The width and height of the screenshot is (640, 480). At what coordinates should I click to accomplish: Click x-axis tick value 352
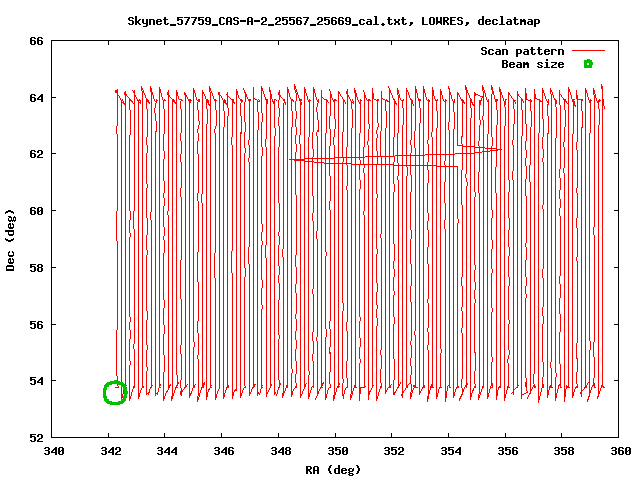394,451
